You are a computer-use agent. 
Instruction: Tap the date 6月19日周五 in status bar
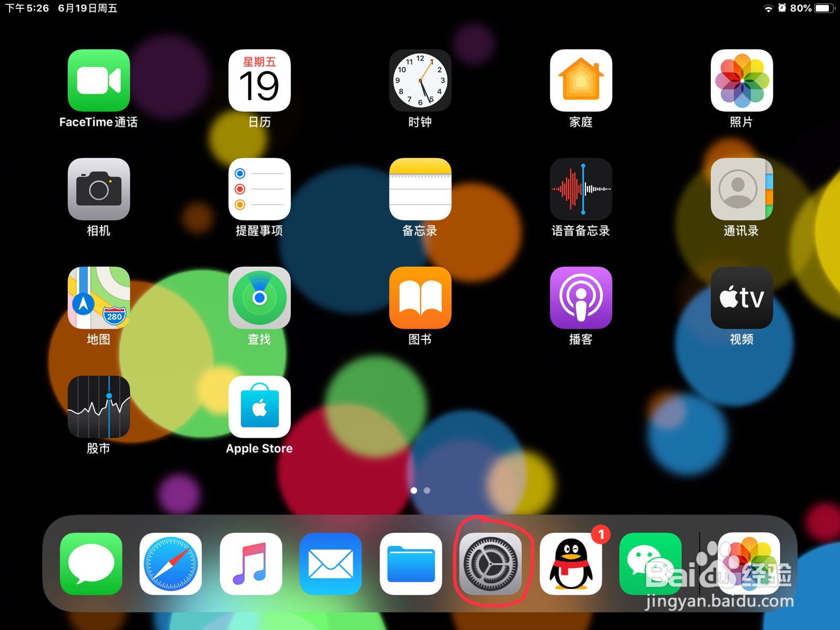tap(88, 8)
